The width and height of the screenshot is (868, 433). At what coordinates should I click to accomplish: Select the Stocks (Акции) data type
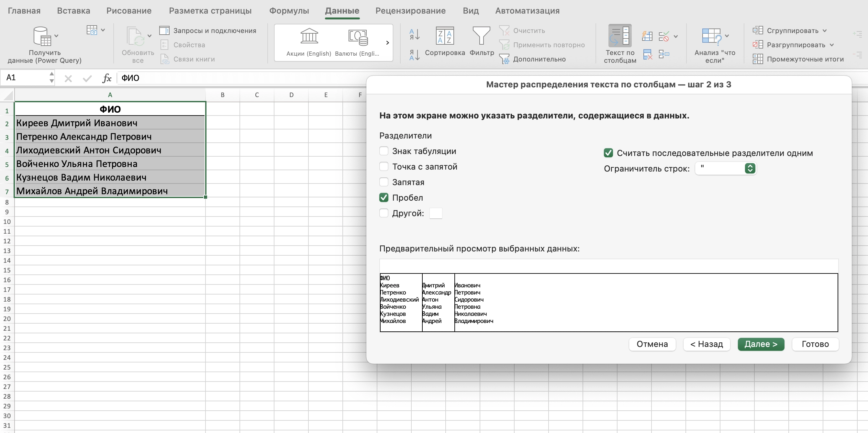pyautogui.click(x=309, y=36)
